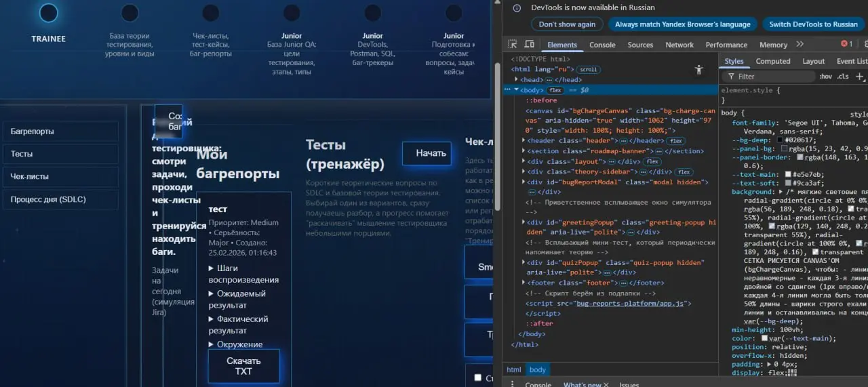Select the canvas bgChargeCanvas node
868x387 pixels.
click(620, 120)
